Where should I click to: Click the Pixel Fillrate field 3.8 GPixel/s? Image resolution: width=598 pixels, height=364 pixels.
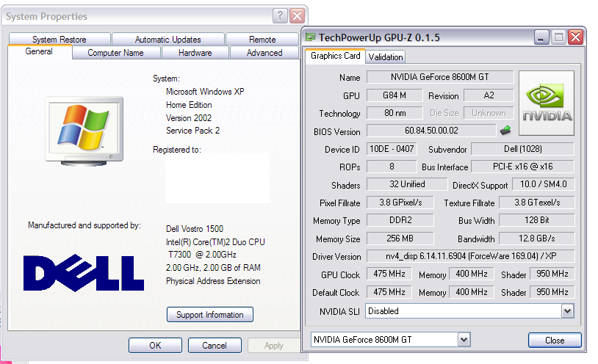(400, 203)
